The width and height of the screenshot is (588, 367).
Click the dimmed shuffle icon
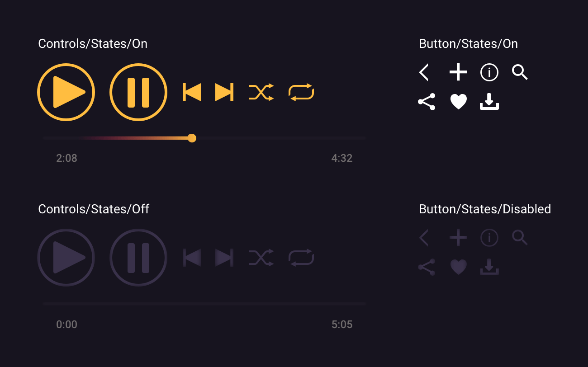[x=261, y=258]
